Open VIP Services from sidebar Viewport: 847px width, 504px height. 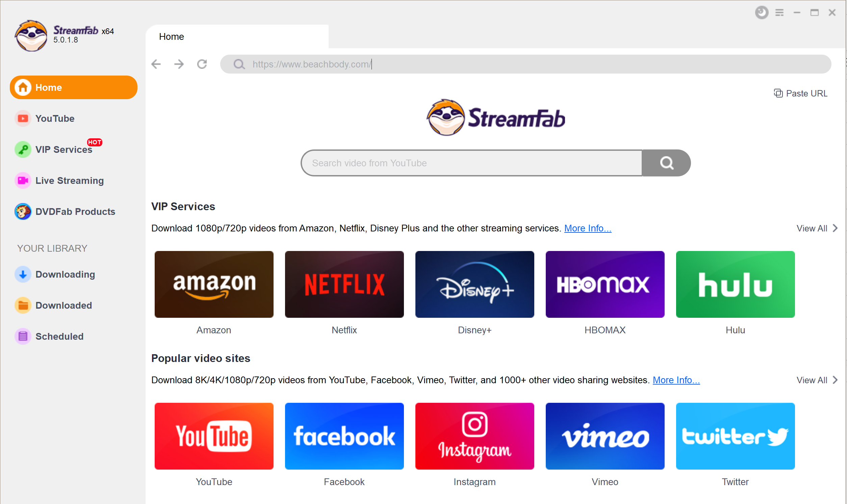pos(64,149)
